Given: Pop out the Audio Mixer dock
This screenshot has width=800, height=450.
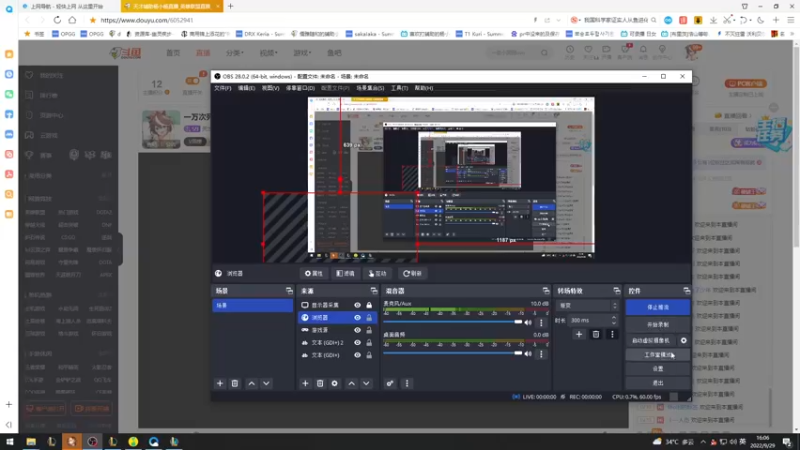Looking at the screenshot, I should coord(546,291).
